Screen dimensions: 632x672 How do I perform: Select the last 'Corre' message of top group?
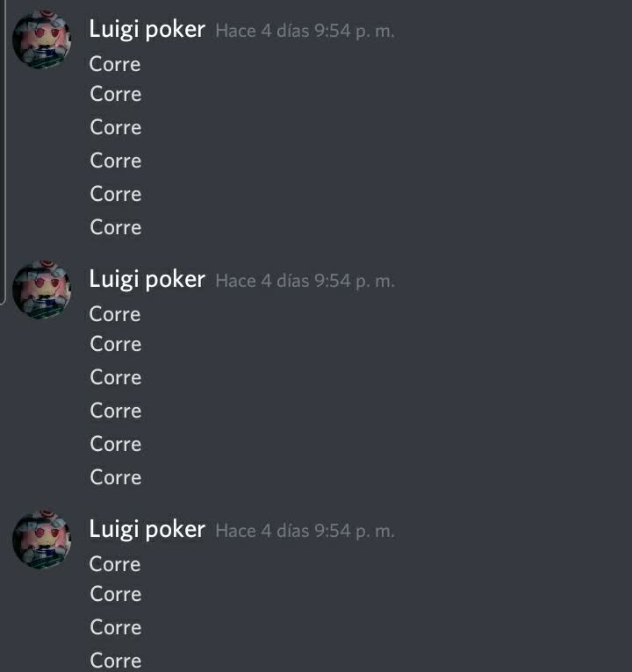116,227
